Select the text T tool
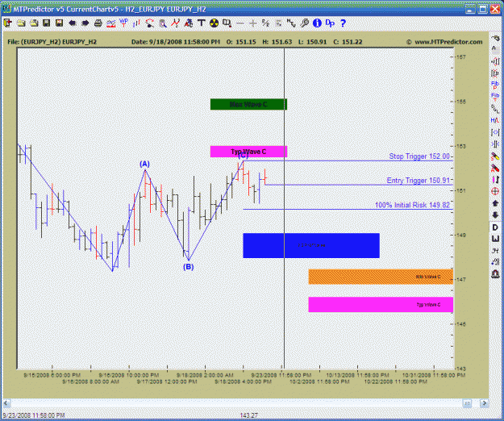 [202, 23]
